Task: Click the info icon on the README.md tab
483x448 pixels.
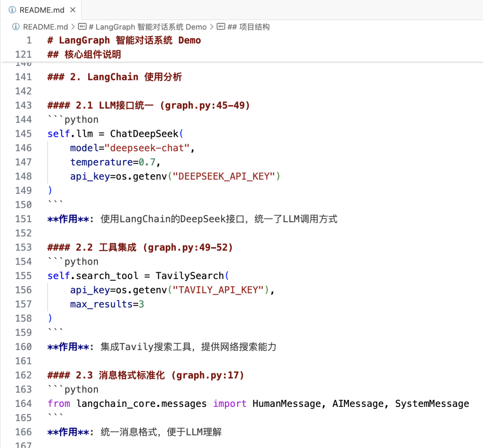Action: pos(12,9)
